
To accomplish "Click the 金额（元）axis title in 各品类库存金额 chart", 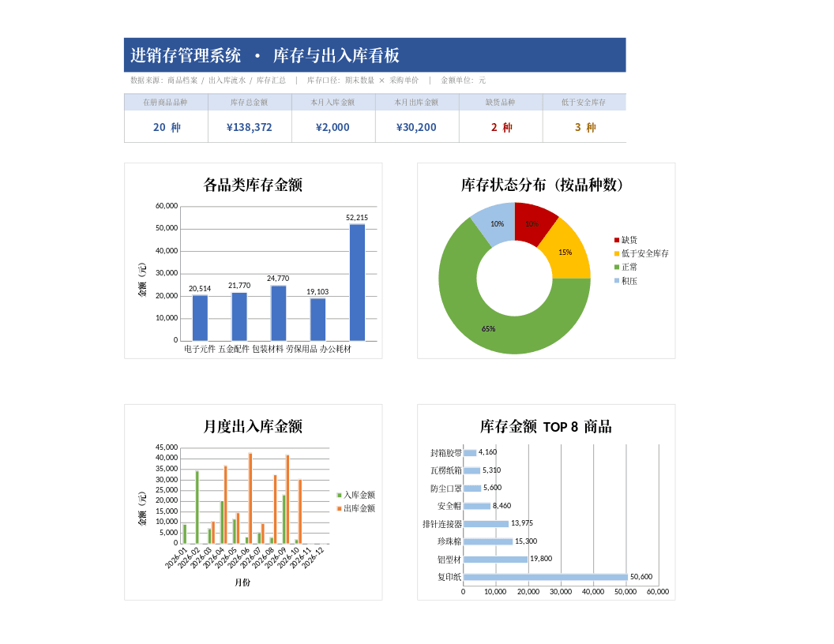I will point(142,279).
